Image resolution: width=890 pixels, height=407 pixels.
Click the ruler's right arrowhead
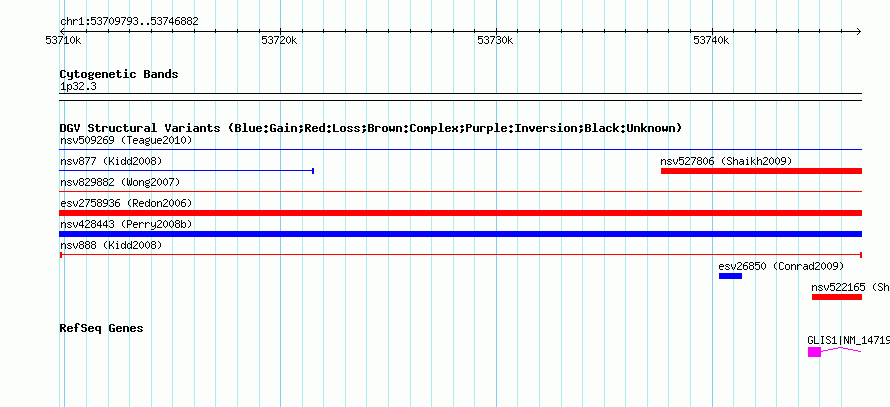click(859, 31)
